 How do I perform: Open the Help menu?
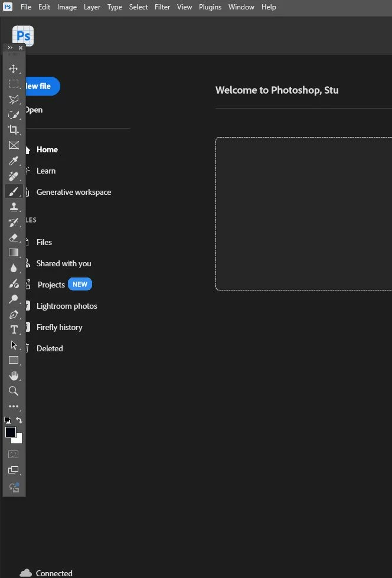point(269,7)
